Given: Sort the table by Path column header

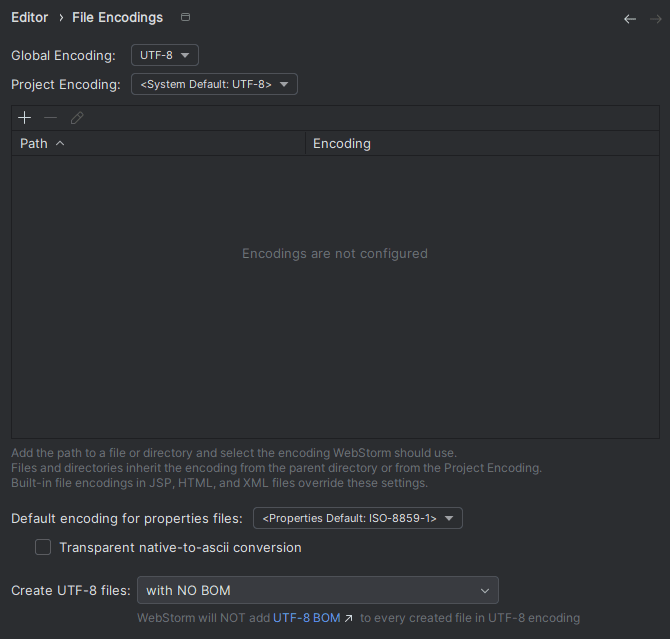Looking at the screenshot, I should [x=34, y=144].
